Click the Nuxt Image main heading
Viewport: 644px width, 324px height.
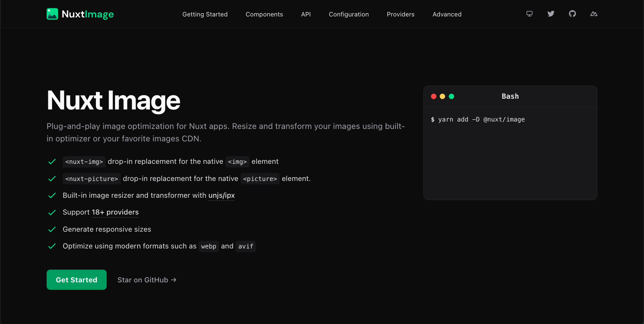click(x=113, y=100)
